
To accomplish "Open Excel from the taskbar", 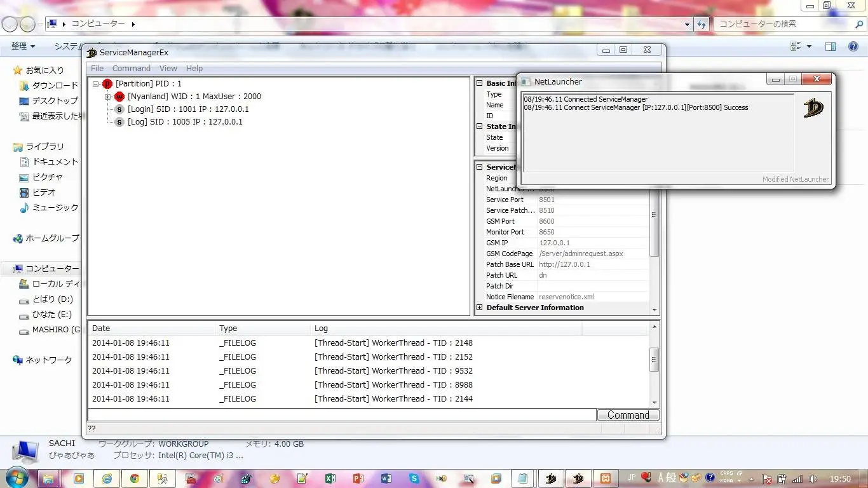I will pyautogui.click(x=330, y=478).
